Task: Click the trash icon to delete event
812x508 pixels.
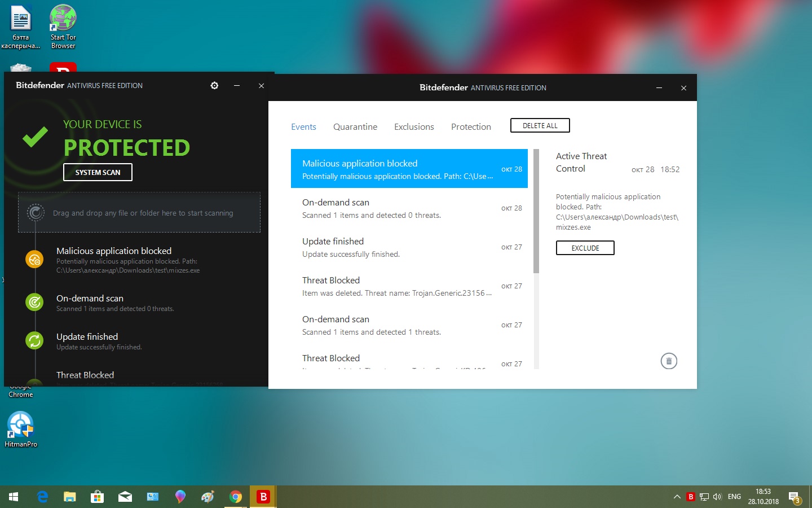Action: point(669,361)
